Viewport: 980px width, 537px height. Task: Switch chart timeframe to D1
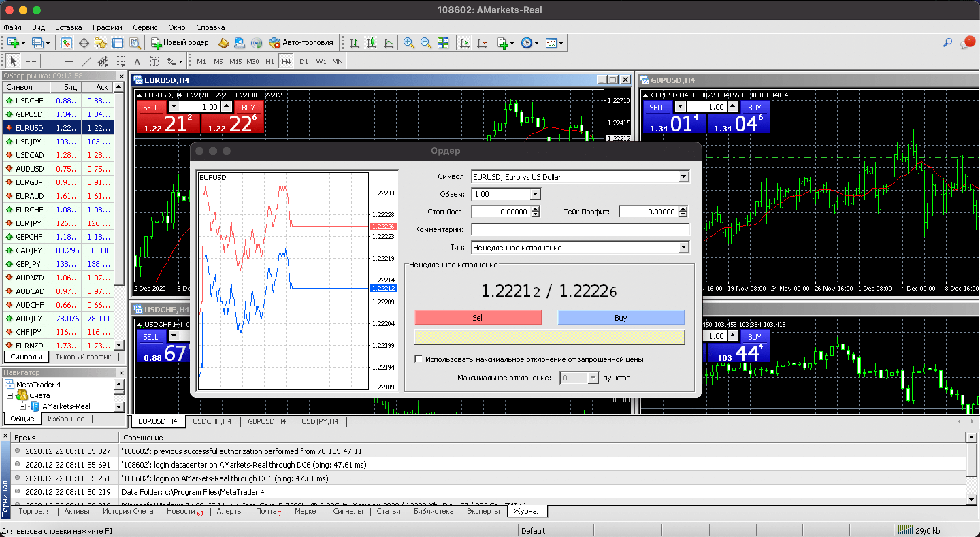(303, 61)
